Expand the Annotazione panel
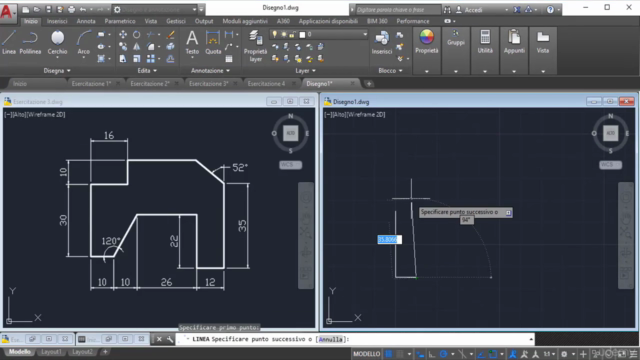 pyautogui.click(x=210, y=71)
